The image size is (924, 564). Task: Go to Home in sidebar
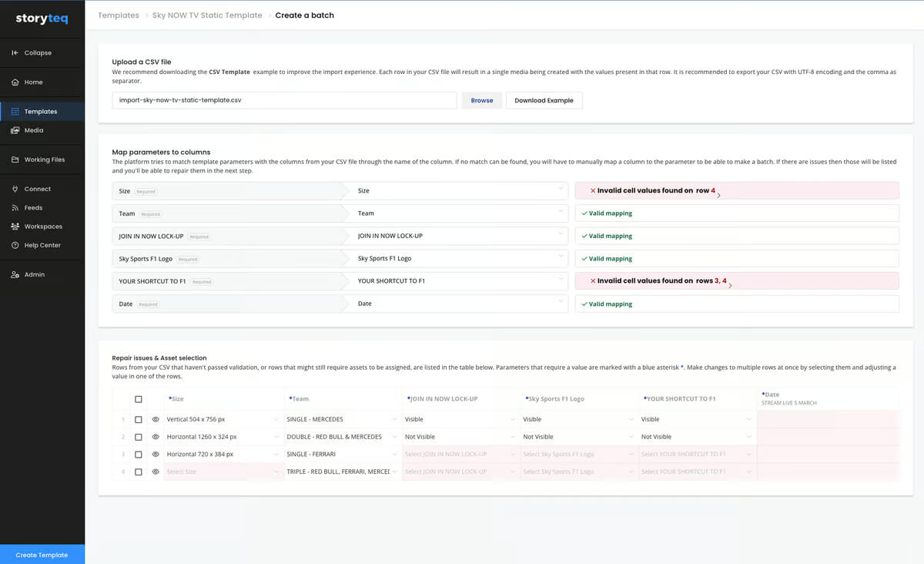tap(33, 82)
